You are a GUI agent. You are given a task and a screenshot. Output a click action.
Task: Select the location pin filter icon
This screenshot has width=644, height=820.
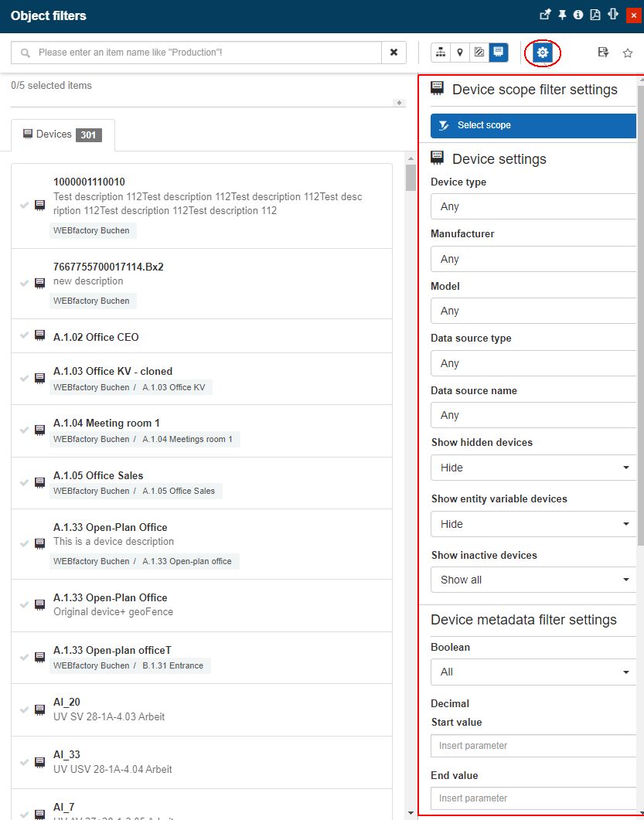click(x=460, y=53)
